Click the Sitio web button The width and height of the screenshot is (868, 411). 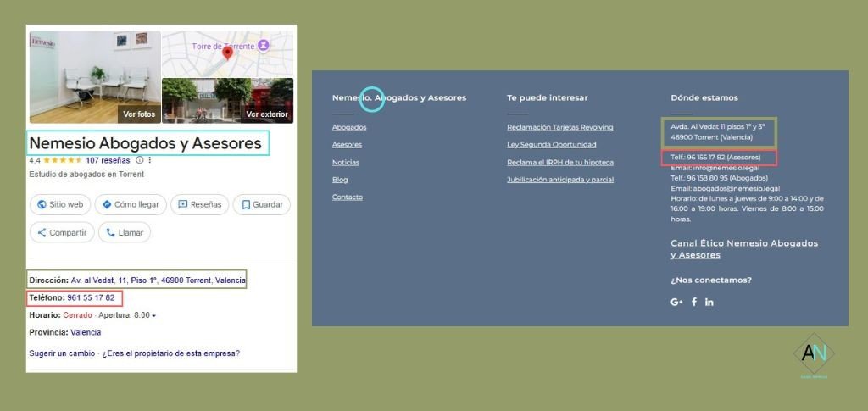60,205
